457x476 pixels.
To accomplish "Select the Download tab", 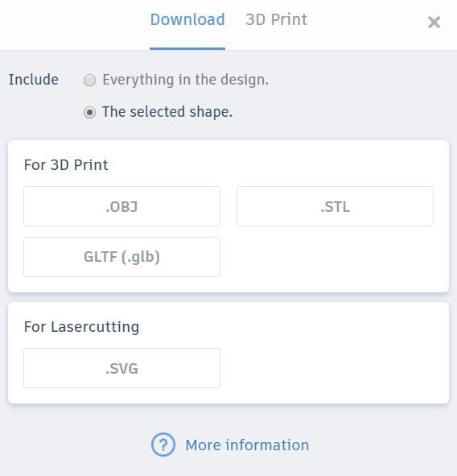I will coord(187,19).
